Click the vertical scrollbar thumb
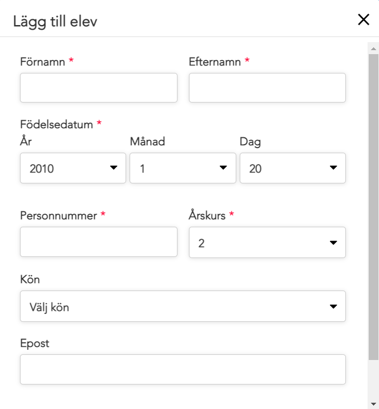 point(373,207)
